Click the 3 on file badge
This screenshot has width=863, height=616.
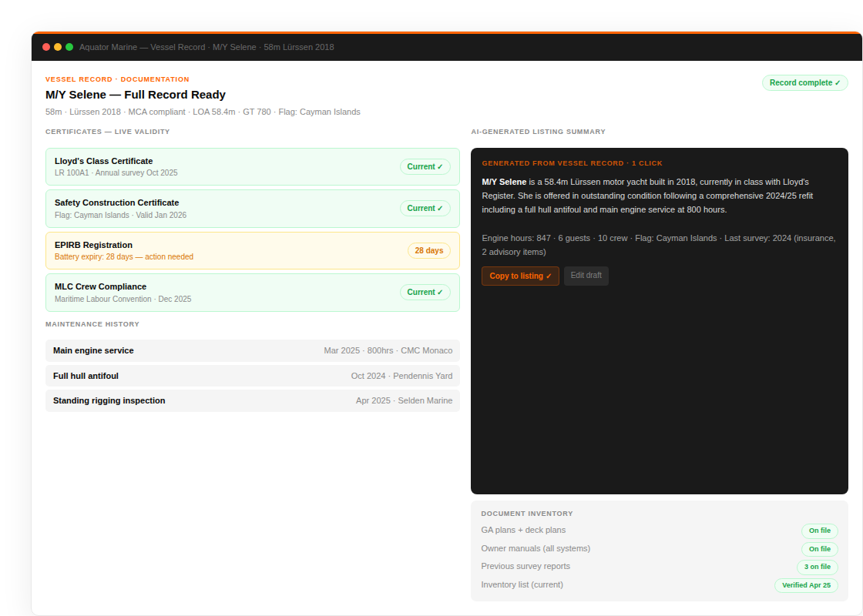point(818,567)
